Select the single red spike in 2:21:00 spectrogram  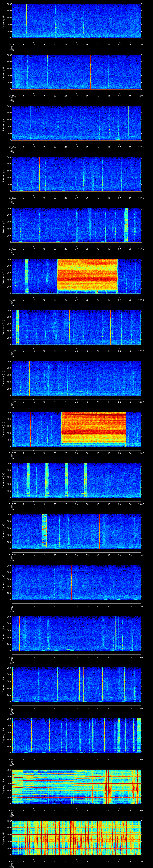(x=71, y=582)
